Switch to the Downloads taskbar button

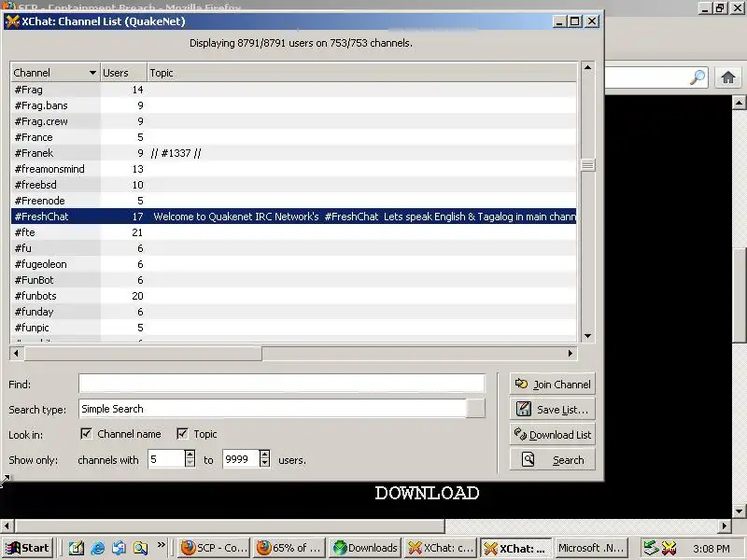364,548
